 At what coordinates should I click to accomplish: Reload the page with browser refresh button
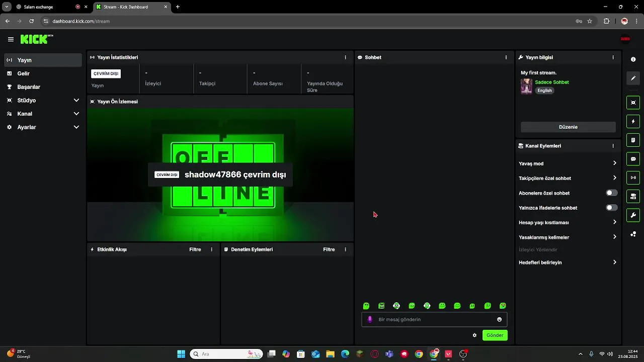31,21
